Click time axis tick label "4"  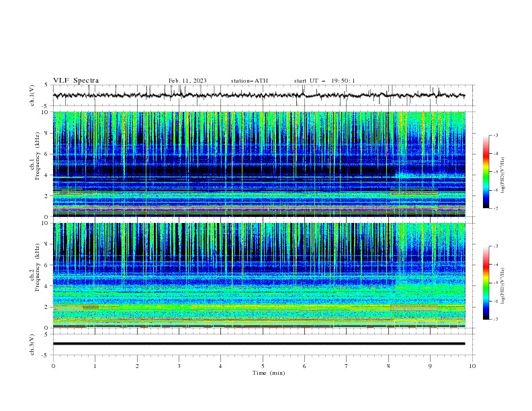[221, 366]
